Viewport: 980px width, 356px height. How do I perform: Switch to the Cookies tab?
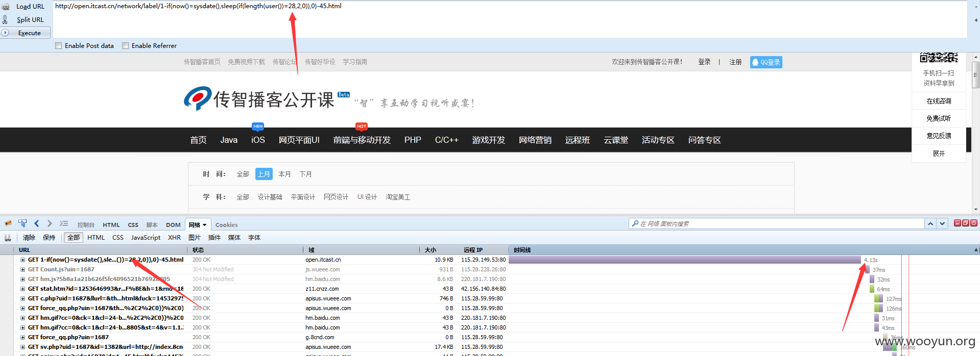pyautogui.click(x=226, y=225)
